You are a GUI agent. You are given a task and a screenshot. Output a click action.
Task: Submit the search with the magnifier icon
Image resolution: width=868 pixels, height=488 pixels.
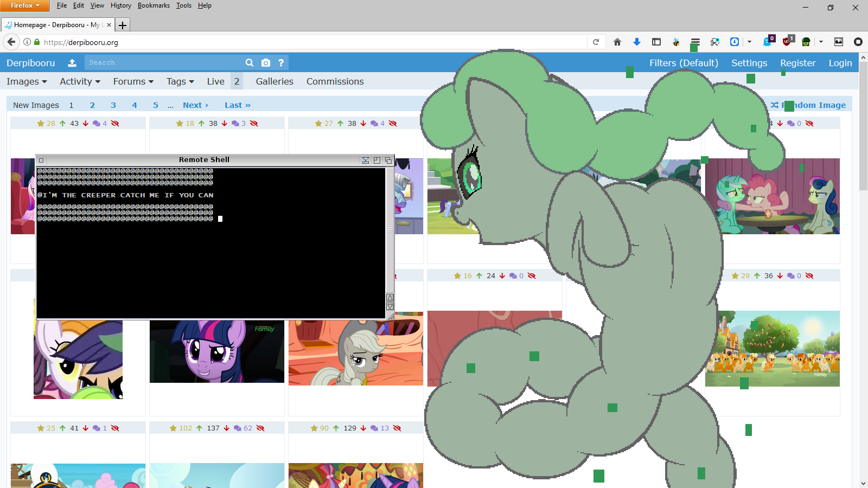pyautogui.click(x=250, y=63)
